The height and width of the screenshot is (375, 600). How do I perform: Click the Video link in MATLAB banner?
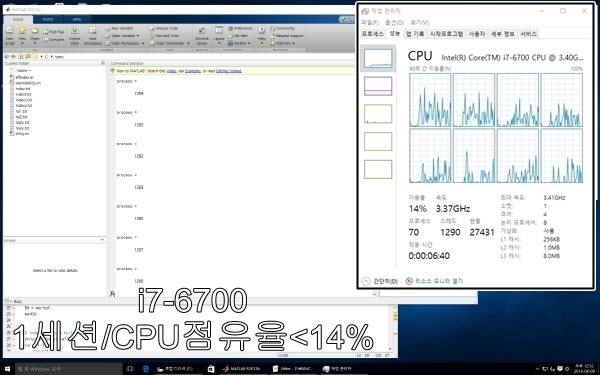(x=171, y=71)
